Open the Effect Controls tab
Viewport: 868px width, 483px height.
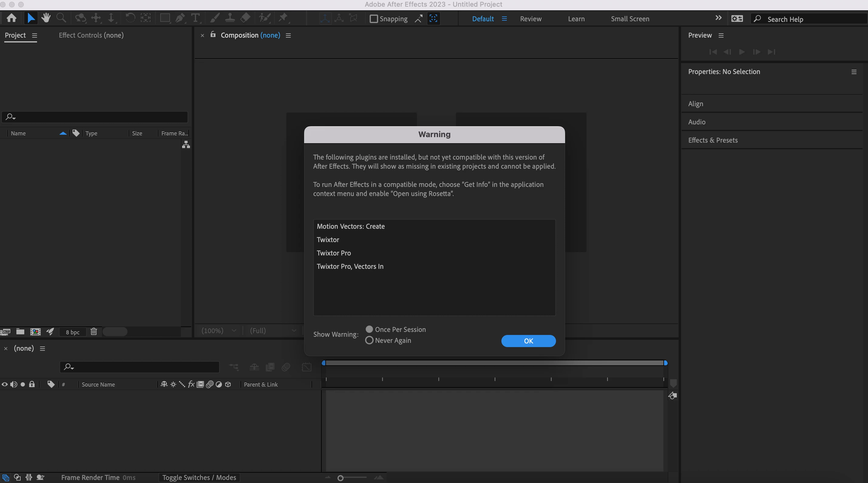91,35
